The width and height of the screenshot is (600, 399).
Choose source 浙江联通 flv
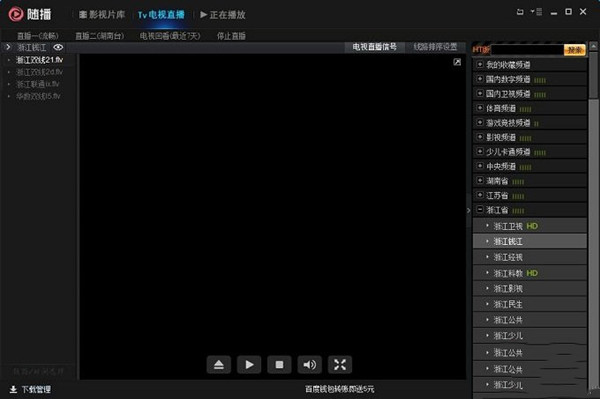click(38, 84)
